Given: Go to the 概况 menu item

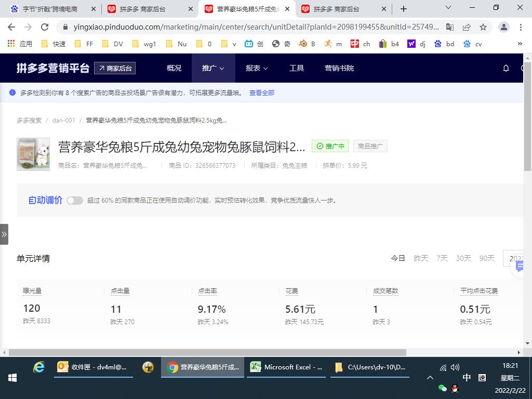Looking at the screenshot, I should click(174, 68).
